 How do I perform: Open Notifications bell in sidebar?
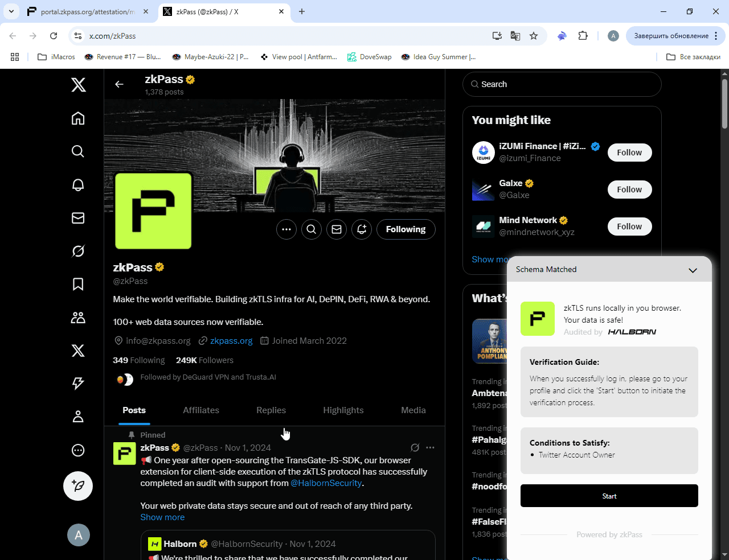pyautogui.click(x=78, y=185)
